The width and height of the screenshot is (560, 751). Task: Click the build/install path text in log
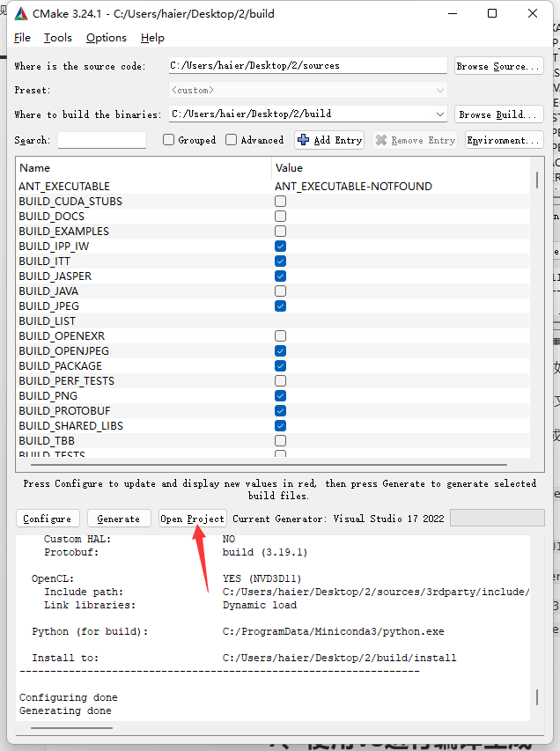pos(340,658)
